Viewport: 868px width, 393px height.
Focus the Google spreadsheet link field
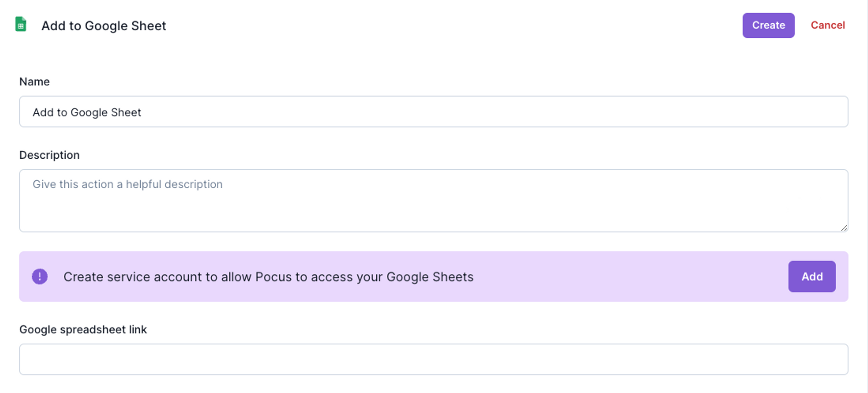pos(434,359)
